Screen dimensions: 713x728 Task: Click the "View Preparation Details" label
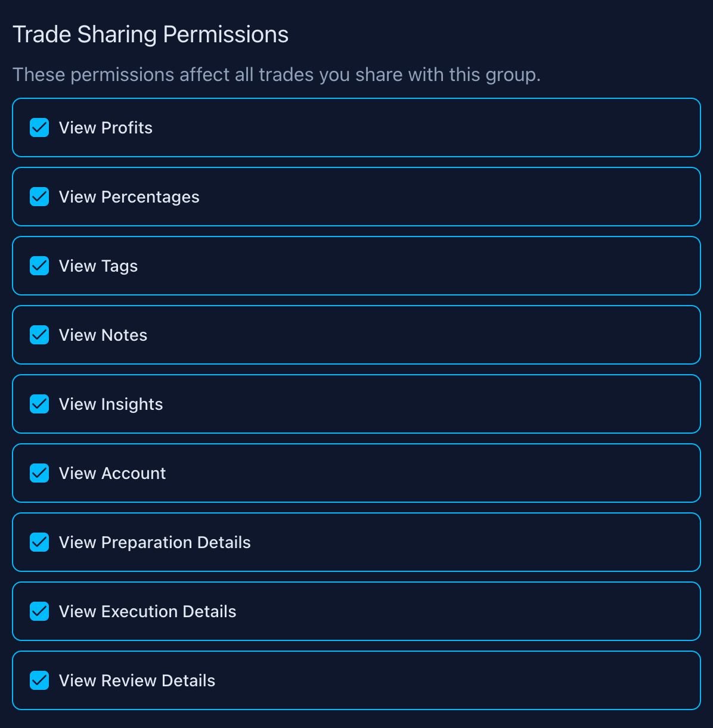tap(154, 543)
